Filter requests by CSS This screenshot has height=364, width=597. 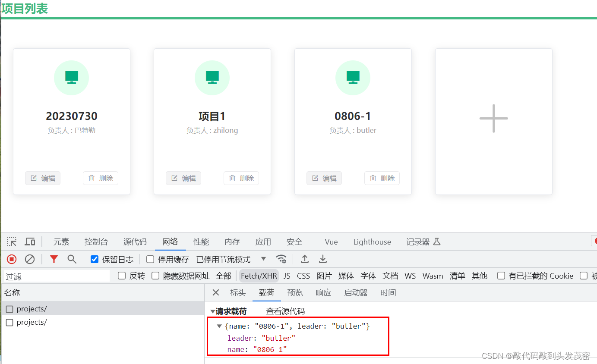point(303,276)
